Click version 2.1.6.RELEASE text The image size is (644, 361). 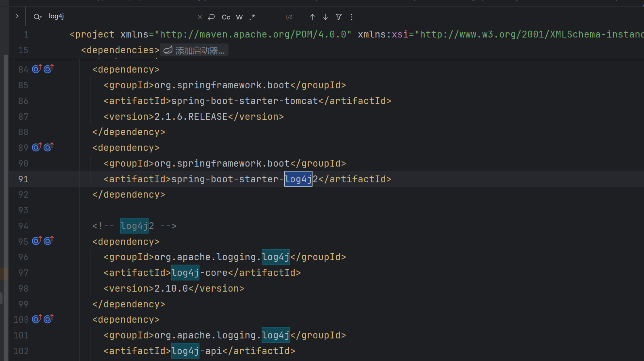point(191,117)
